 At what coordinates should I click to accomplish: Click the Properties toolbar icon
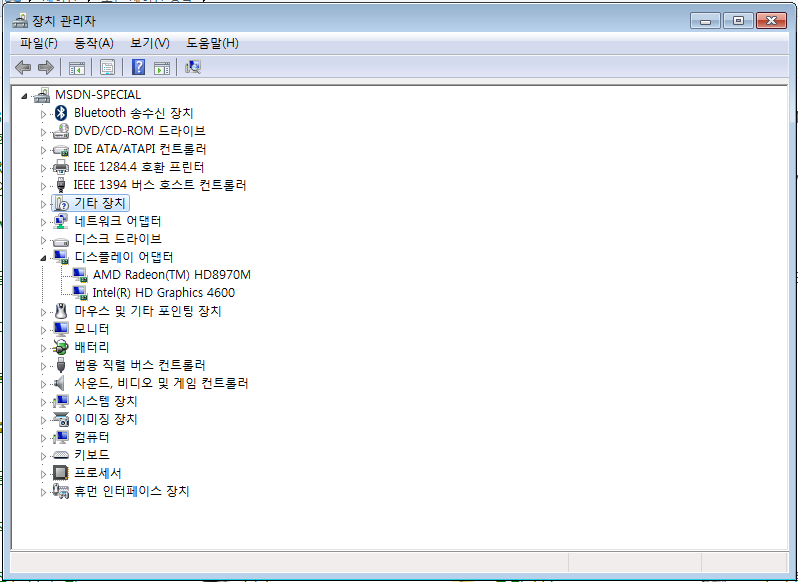[107, 67]
